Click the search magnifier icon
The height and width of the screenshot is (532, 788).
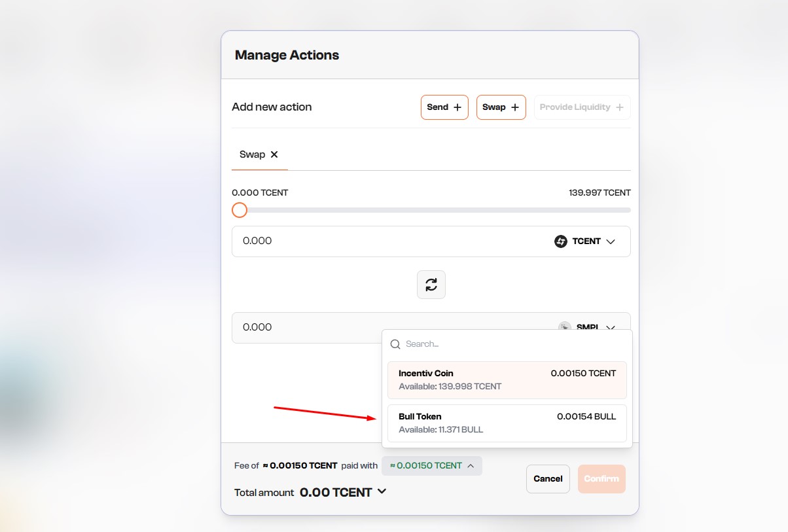click(x=395, y=344)
